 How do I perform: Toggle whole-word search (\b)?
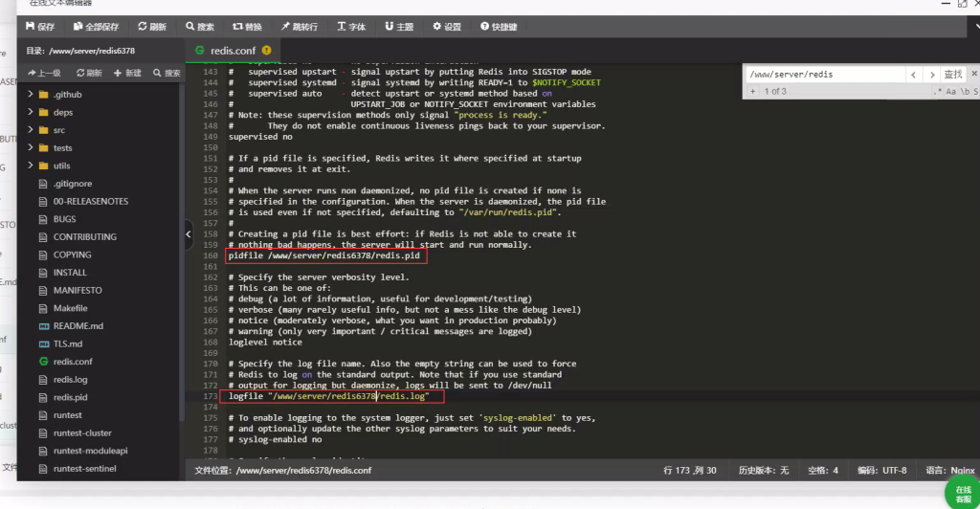point(964,91)
